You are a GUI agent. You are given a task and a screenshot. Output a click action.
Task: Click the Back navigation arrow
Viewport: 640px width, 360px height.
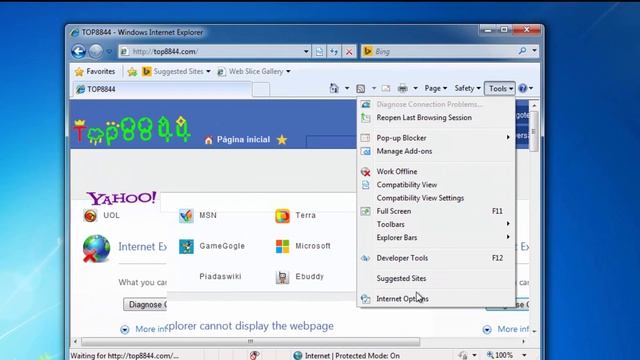tap(79, 51)
